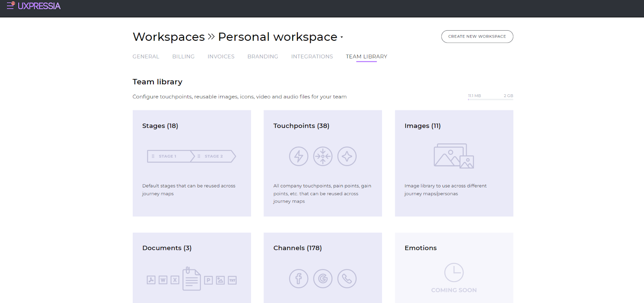Viewport: 644px width, 303px height.
Task: Click the UXPRESSIA logo
Action: tap(39, 6)
